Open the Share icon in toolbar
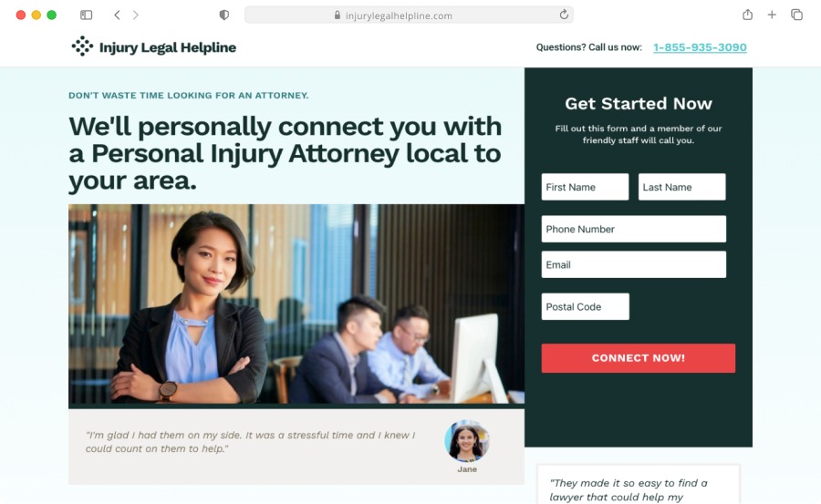This screenshot has height=504, width=821. click(748, 15)
